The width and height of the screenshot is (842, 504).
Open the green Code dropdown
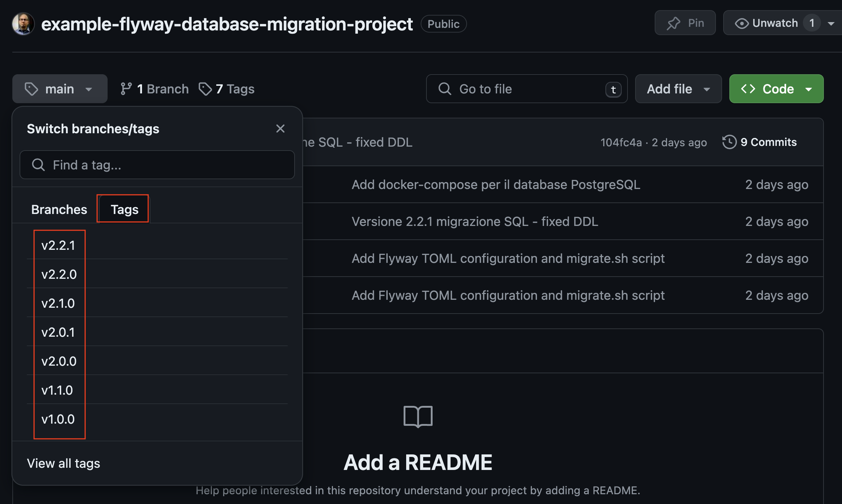pyautogui.click(x=776, y=89)
